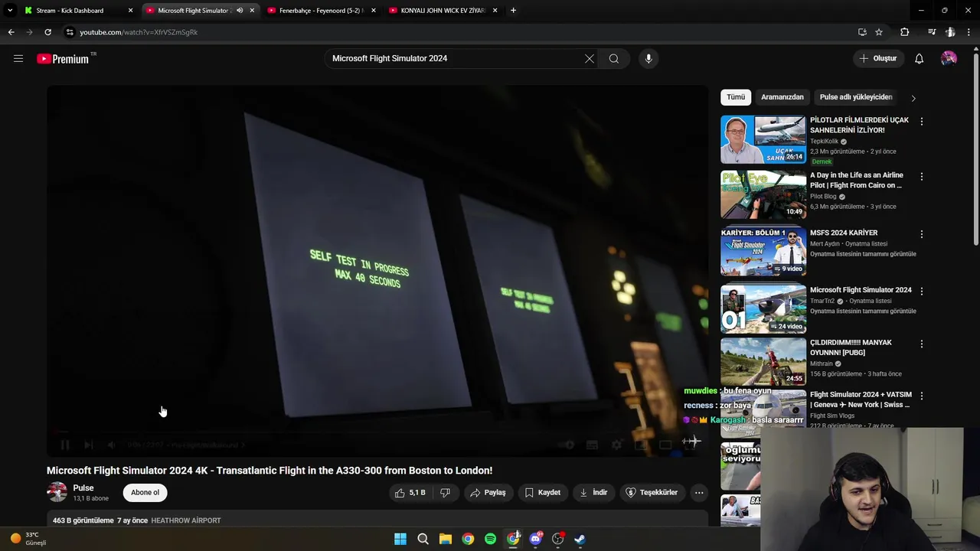Clear the search box with the X
The height and width of the screenshot is (551, 980).
590,58
